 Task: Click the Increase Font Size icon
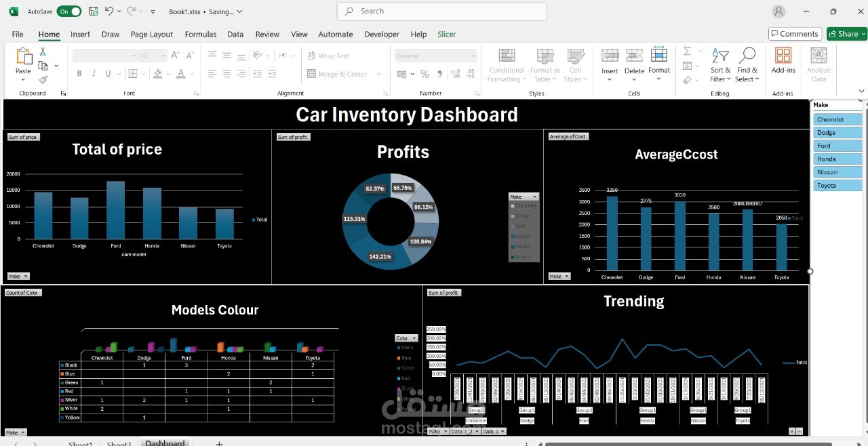click(174, 56)
